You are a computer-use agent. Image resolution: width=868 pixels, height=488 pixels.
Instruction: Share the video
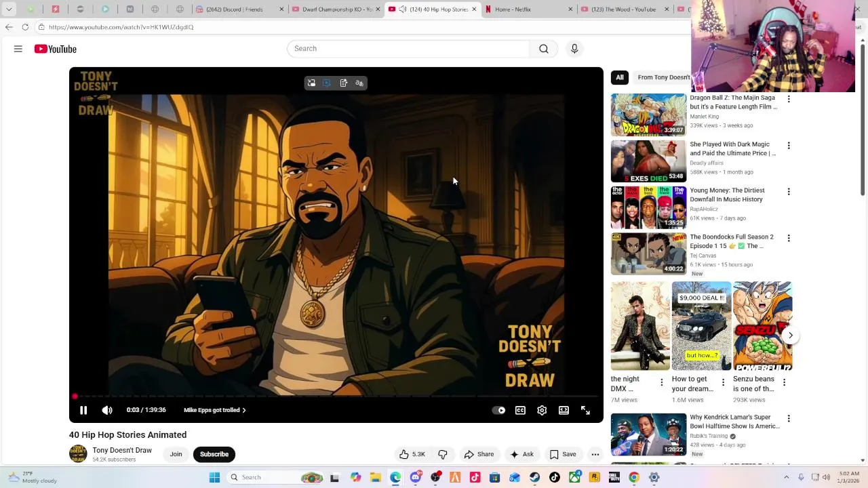[x=479, y=454]
